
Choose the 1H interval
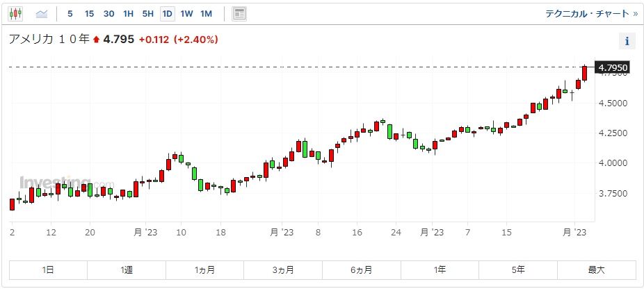128,14
